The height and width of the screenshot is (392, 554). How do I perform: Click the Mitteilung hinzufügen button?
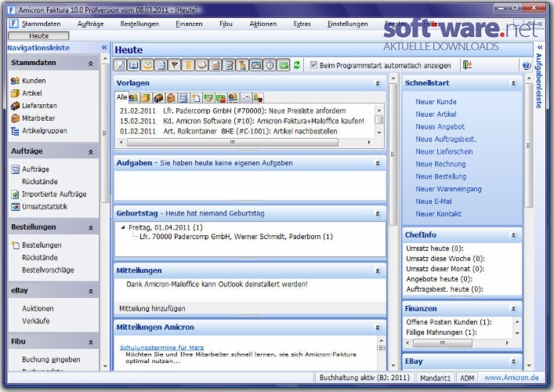(x=152, y=309)
